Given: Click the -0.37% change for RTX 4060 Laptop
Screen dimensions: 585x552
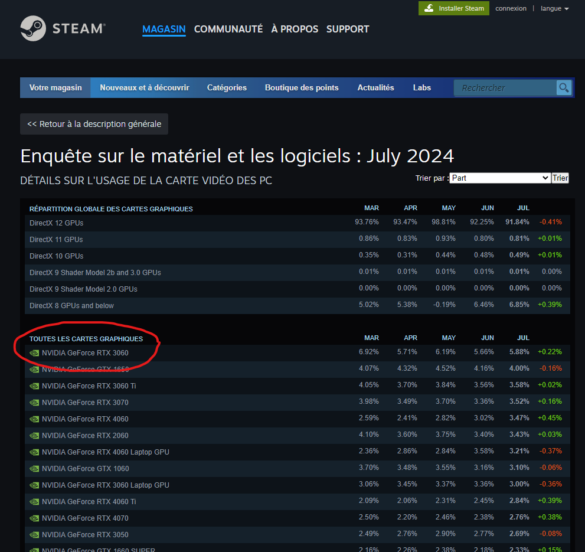Looking at the screenshot, I should pos(550,451).
